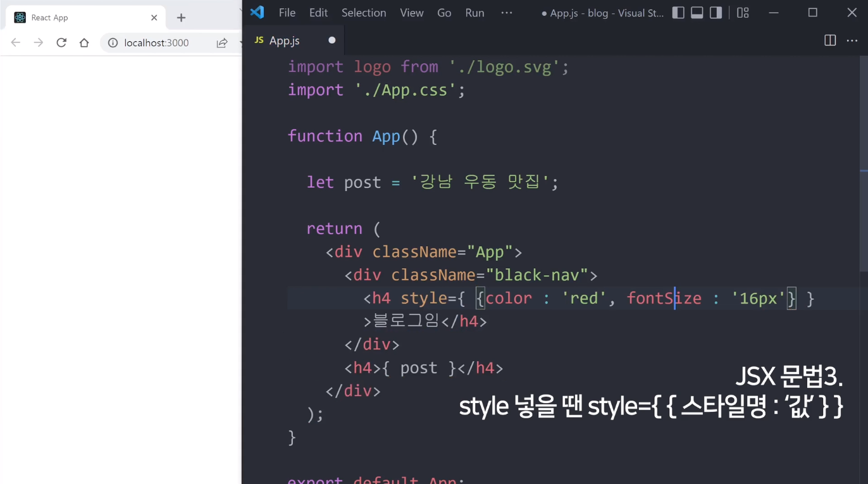This screenshot has height=484, width=868.
Task: Open the Go menu
Action: pyautogui.click(x=444, y=13)
